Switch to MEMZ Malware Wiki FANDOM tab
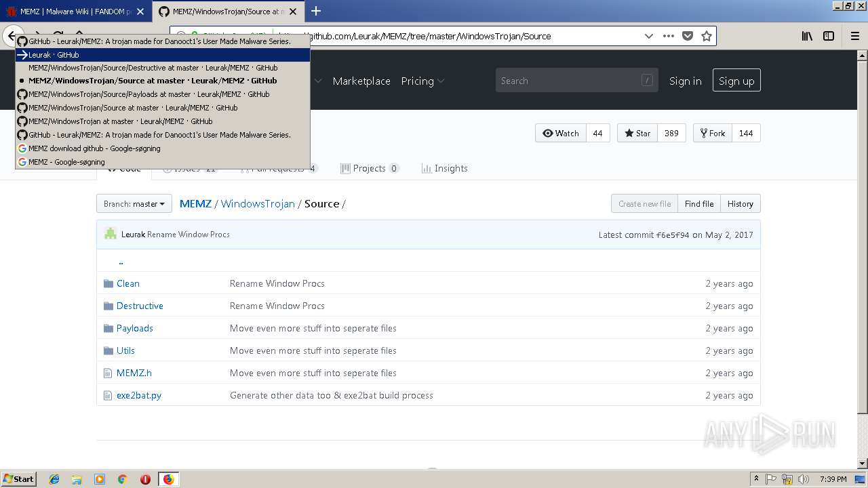Image resolution: width=868 pixels, height=488 pixels. 75,12
